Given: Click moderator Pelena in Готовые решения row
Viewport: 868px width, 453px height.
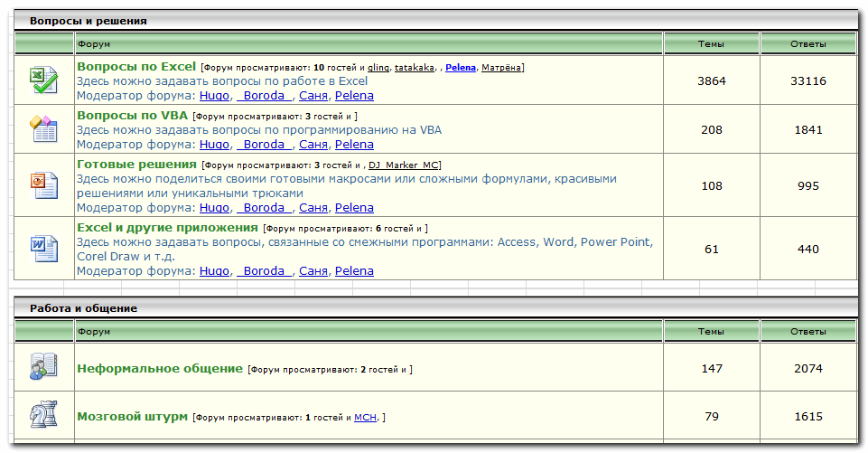Looking at the screenshot, I should point(354,207).
